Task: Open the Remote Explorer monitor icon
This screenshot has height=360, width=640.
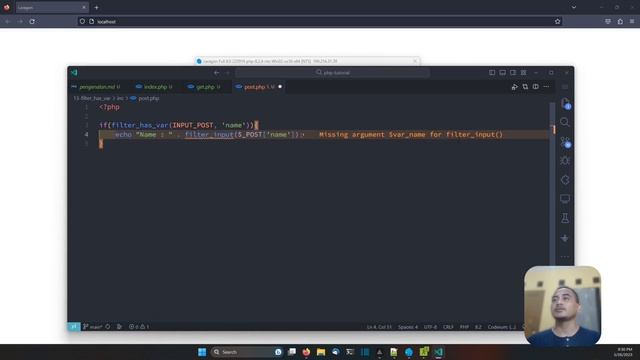Action: click(565, 199)
